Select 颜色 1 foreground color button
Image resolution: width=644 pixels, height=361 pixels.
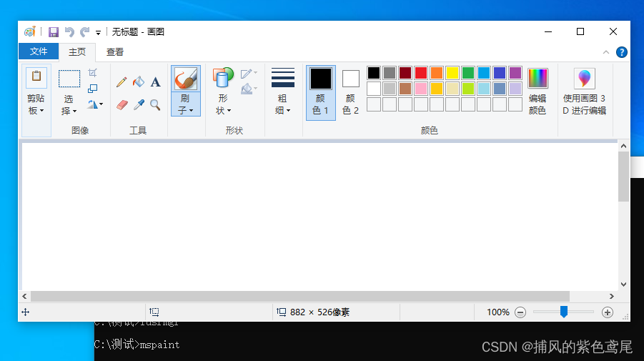coord(321,92)
